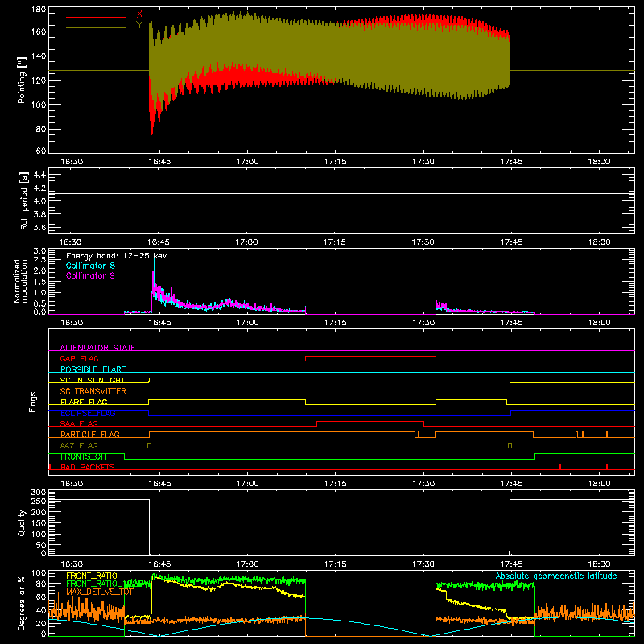
Task: Click the FLARE_FLAG label
Action: [x=84, y=402]
